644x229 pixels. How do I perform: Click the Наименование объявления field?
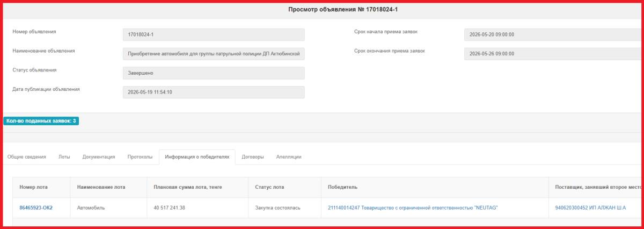pos(214,54)
